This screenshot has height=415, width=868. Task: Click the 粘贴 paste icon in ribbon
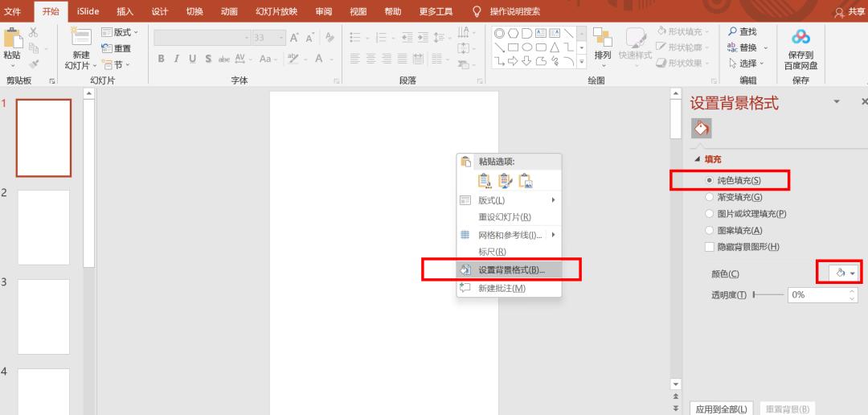coord(12,38)
